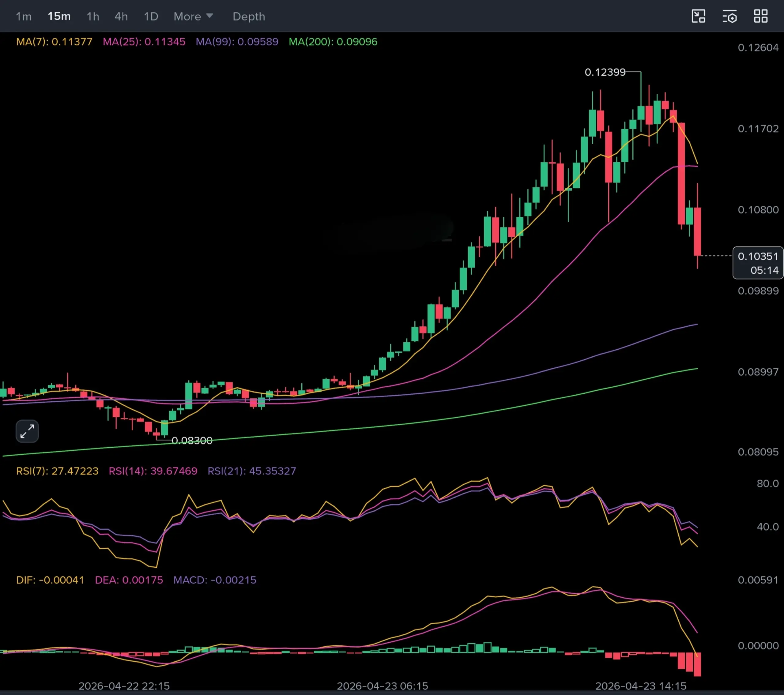Screen dimensions: 784x695
Task: Click the MA(25) indicator value
Action: point(165,41)
